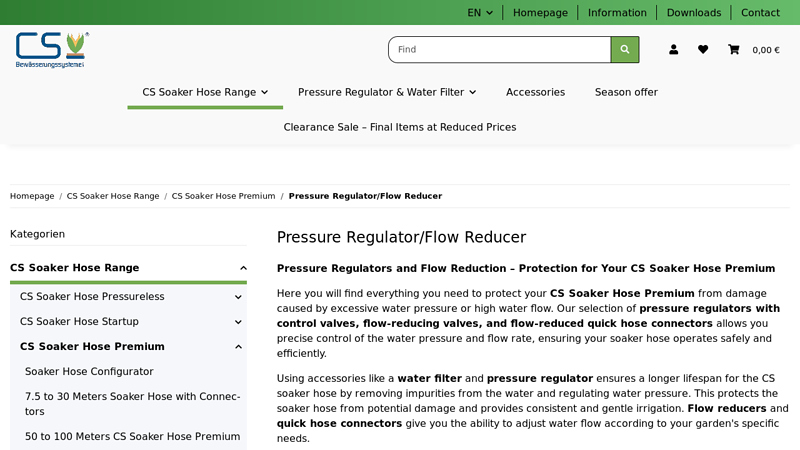Select CS Soaker Hose Pressureless category
Viewport: 800px width, 450px height.
click(x=92, y=296)
